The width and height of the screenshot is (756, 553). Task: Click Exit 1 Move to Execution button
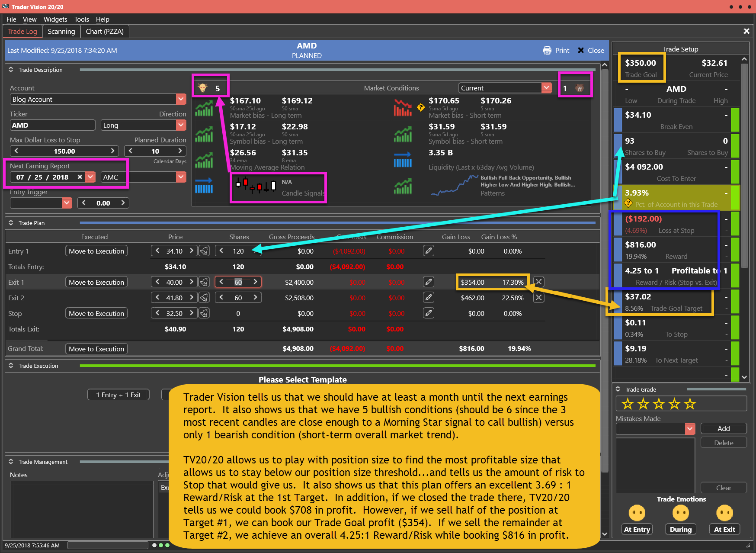coord(96,282)
